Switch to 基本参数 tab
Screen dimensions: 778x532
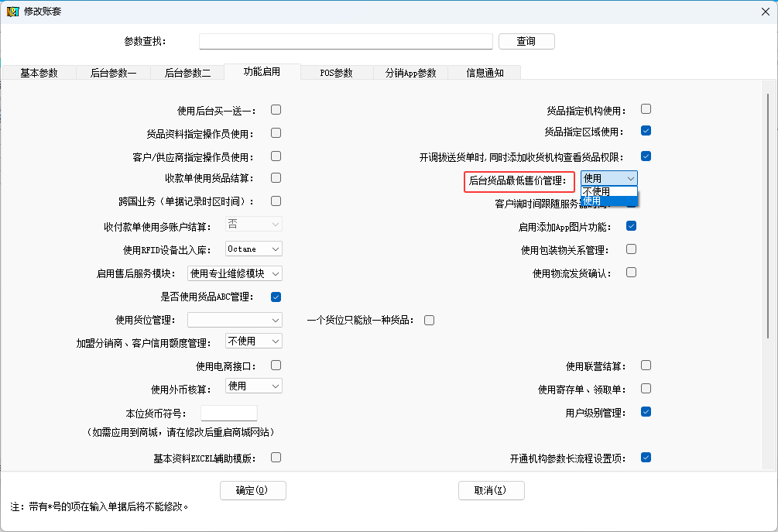pos(39,73)
